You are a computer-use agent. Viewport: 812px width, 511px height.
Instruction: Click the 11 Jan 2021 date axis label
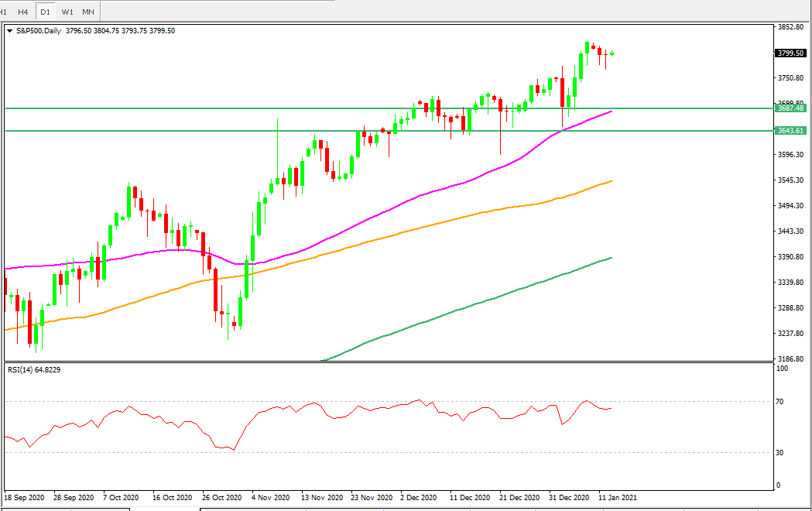pyautogui.click(x=616, y=498)
